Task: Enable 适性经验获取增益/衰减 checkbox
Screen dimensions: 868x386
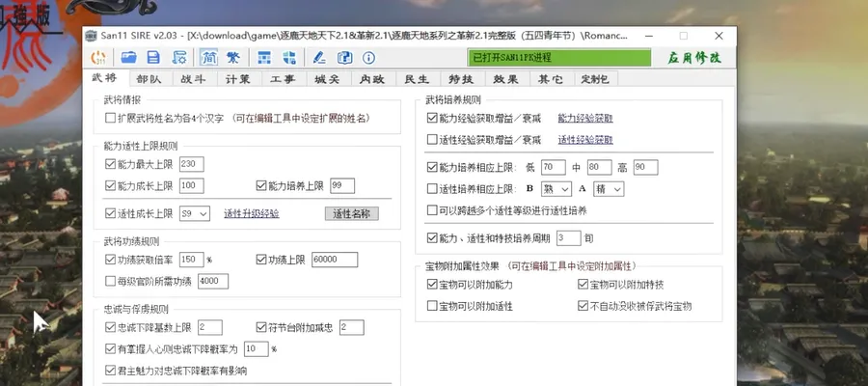Action: click(x=432, y=140)
